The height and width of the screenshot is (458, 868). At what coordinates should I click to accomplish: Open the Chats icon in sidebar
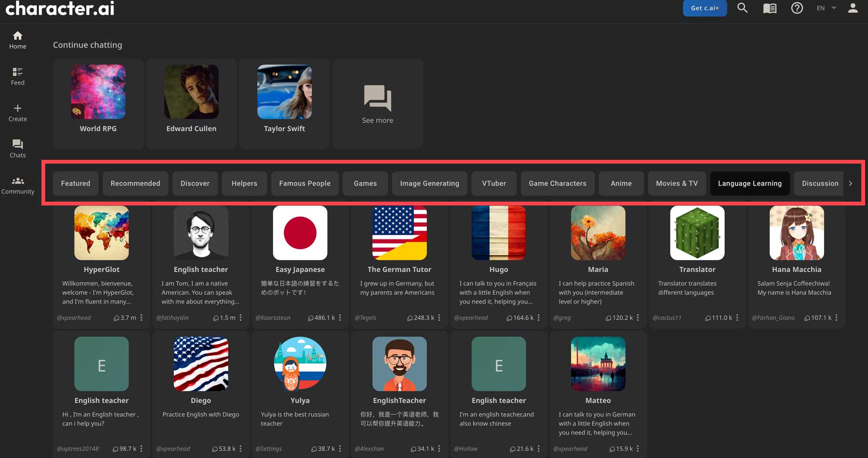click(x=17, y=148)
